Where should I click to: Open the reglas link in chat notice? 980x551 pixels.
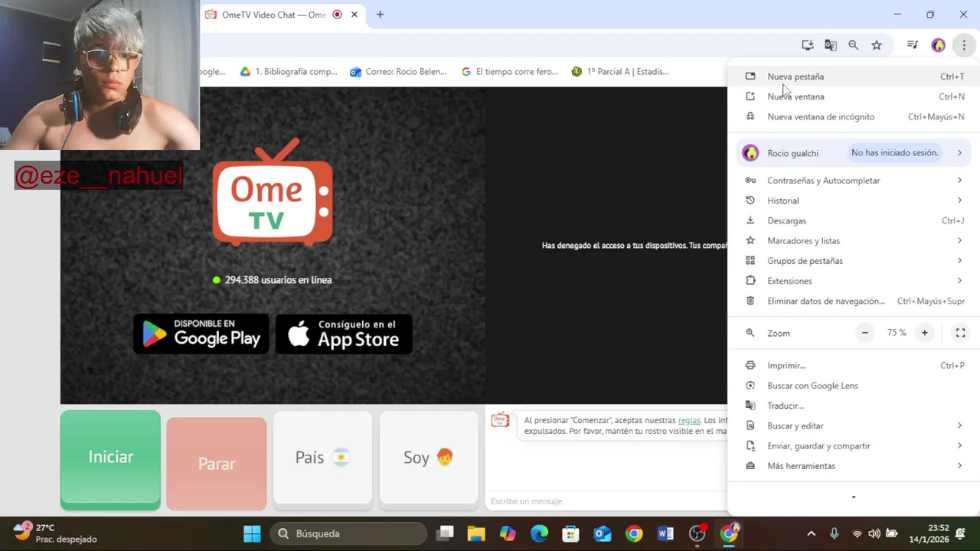pos(689,420)
